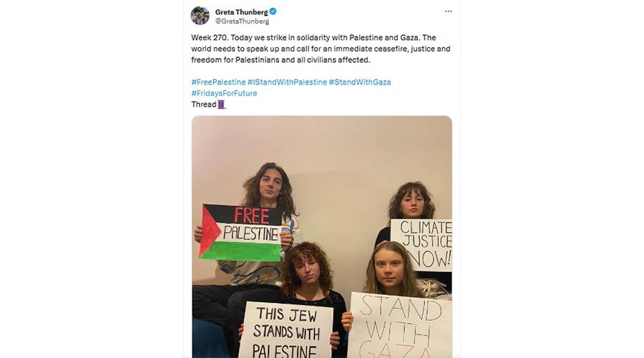Click the Free Palestine flag sign in photo
Image resolution: width=644 pixels, height=358 pixels.
(x=241, y=232)
